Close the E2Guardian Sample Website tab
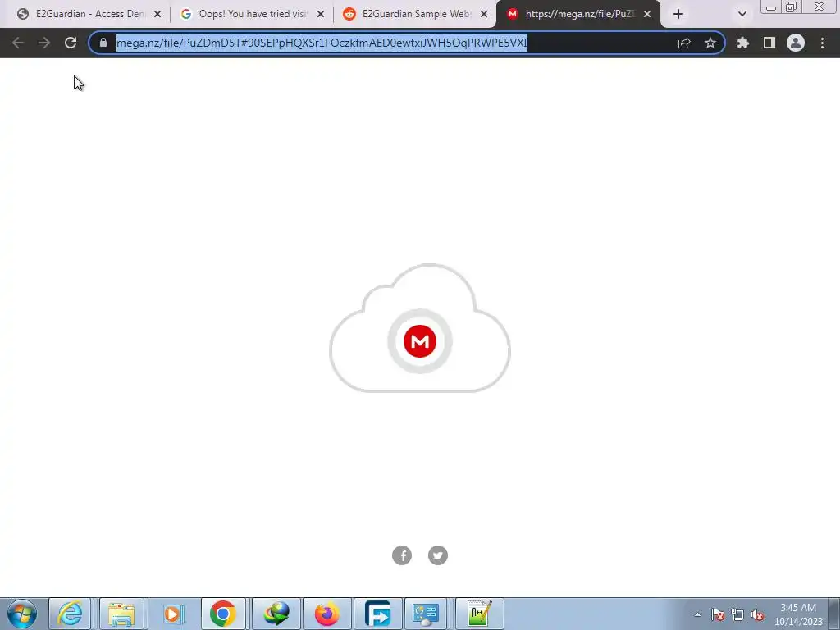 tap(484, 15)
